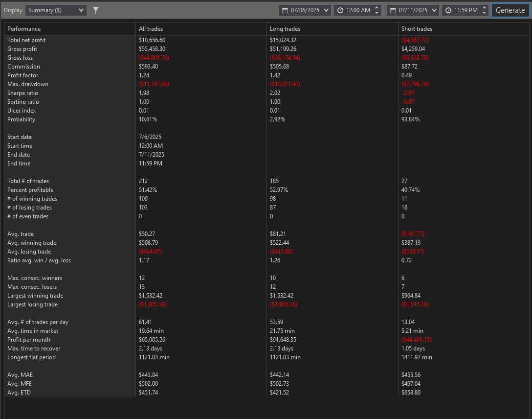Viewport: 532px width, 419px height.
Task: Select Short trades Probability 93.84%
Action: pyautogui.click(x=411, y=119)
